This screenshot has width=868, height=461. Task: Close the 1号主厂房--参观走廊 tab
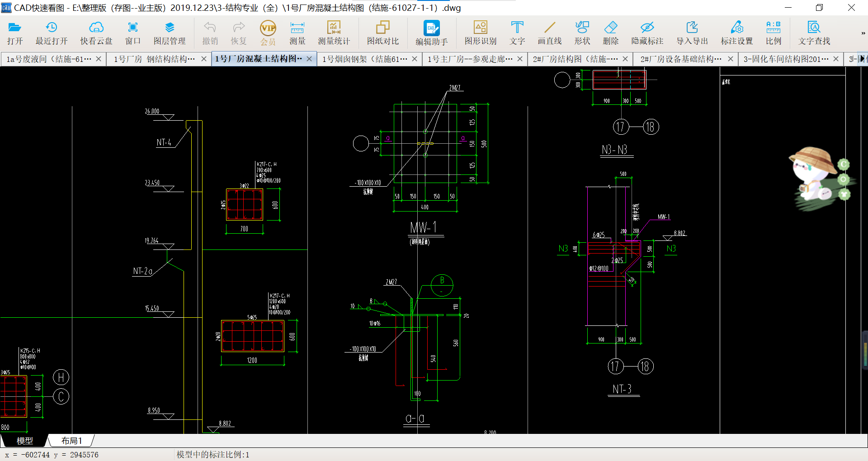520,59
